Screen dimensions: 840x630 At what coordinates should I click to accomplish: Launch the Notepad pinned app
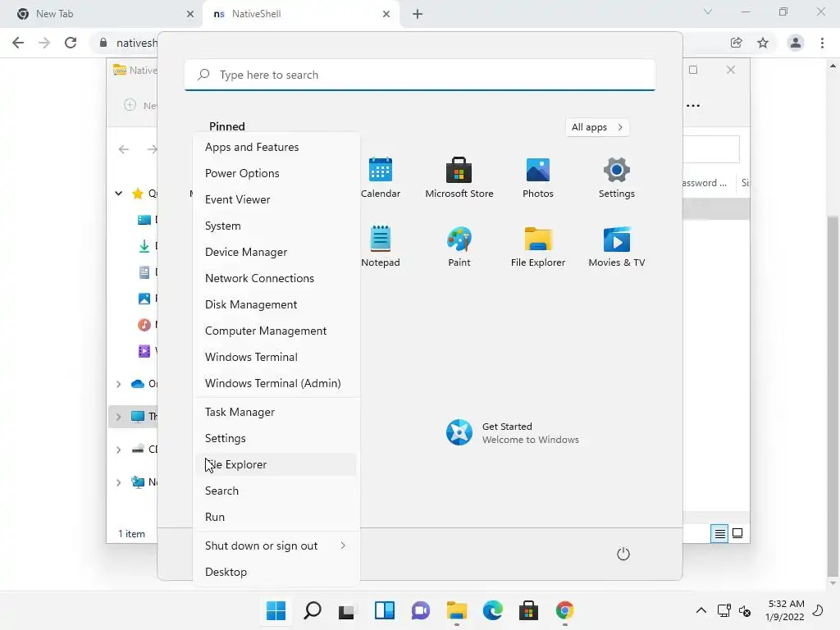381,246
